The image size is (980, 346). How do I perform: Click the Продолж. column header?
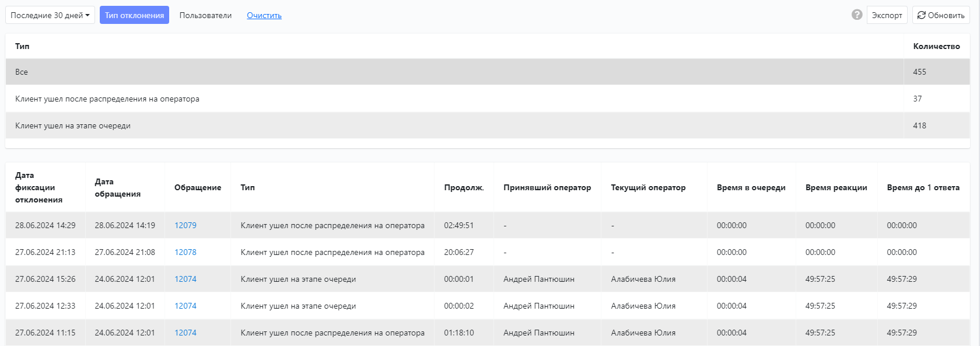tap(464, 187)
